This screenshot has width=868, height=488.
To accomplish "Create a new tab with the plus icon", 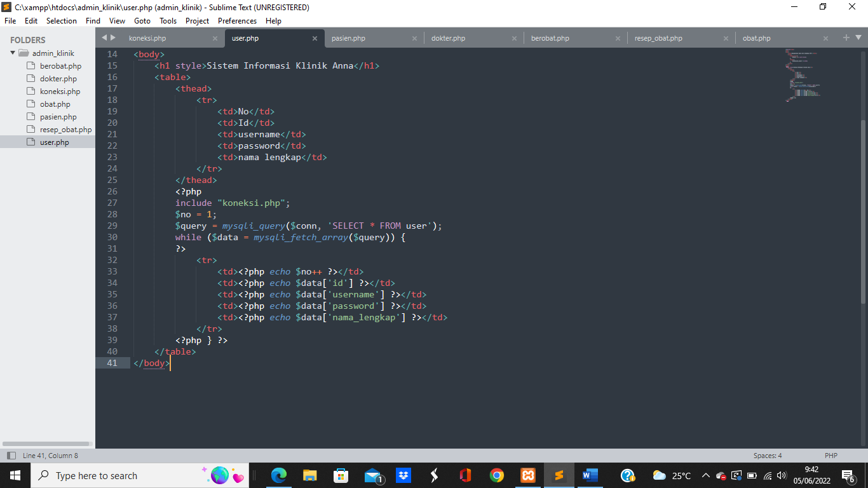I will [845, 37].
